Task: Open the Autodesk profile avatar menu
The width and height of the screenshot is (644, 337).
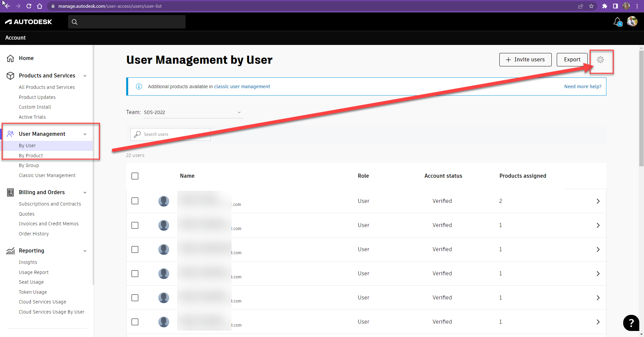Action: click(x=632, y=21)
